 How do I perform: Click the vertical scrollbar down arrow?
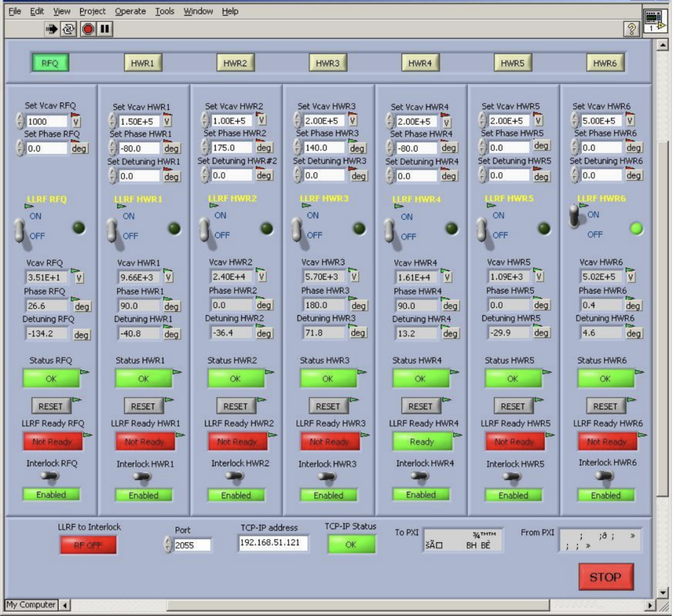click(662, 592)
